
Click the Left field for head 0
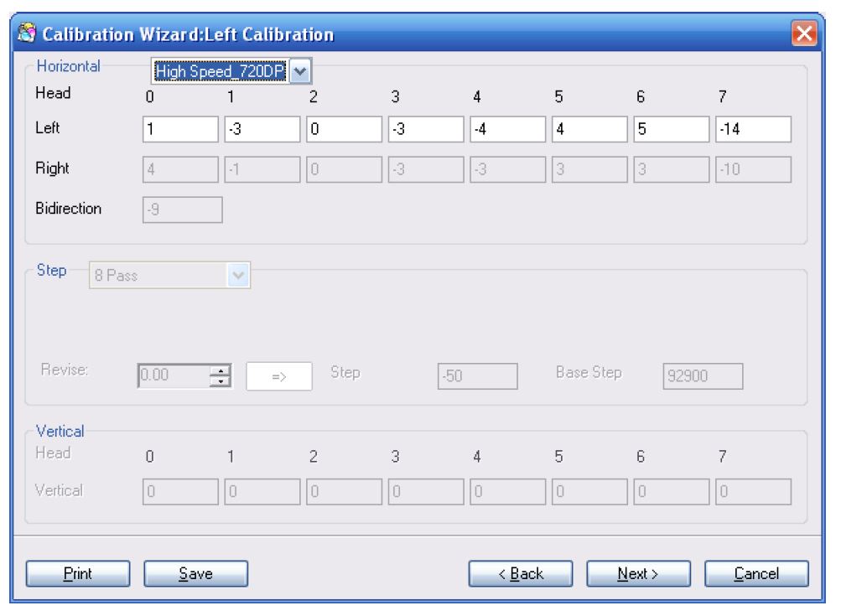click(180, 130)
